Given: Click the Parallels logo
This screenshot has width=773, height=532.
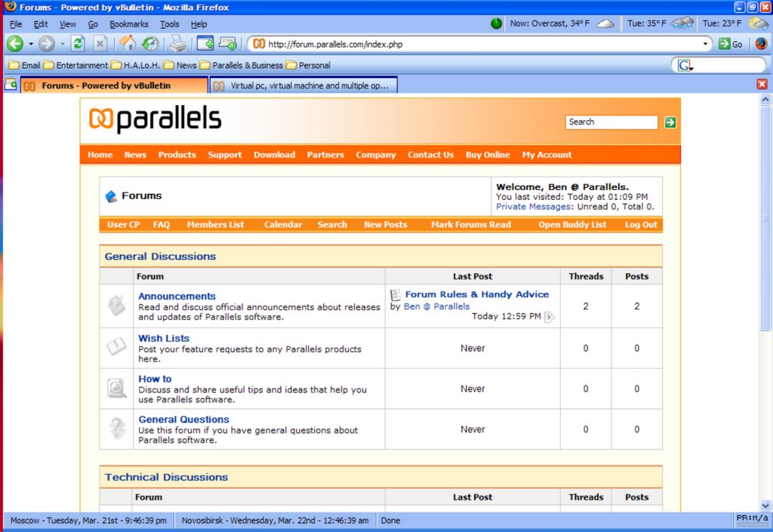Looking at the screenshot, I should click(x=155, y=120).
